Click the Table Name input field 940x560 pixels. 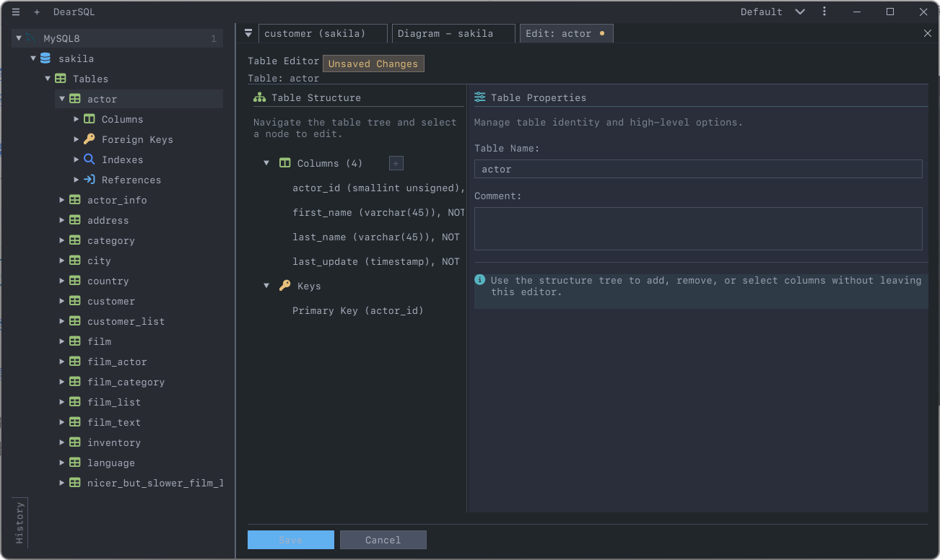[x=698, y=169]
